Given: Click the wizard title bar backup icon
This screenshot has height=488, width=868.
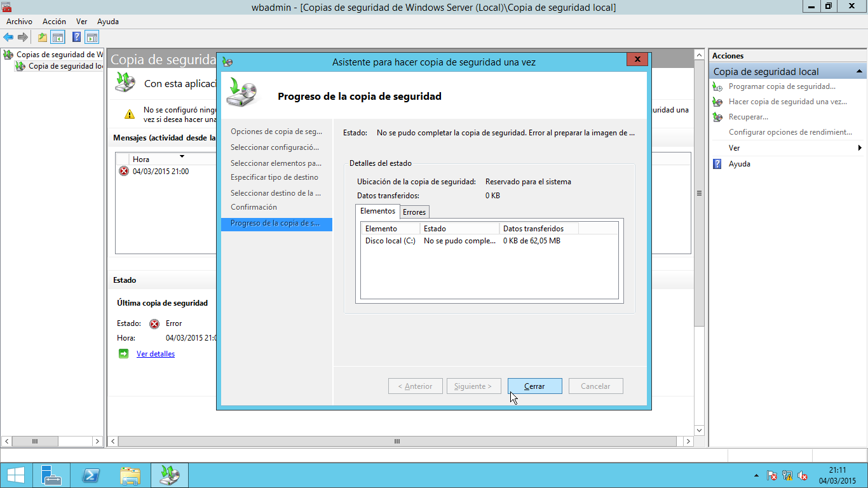Looking at the screenshot, I should [227, 62].
